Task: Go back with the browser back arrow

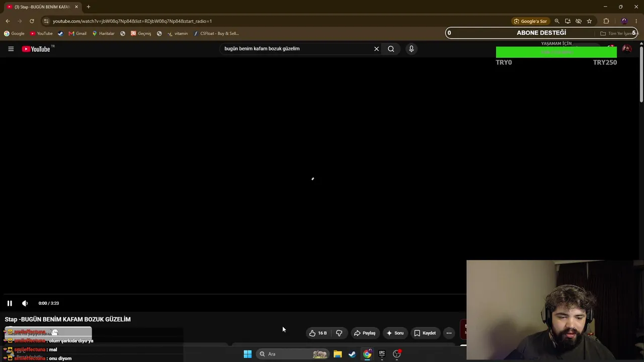Action: (8, 21)
